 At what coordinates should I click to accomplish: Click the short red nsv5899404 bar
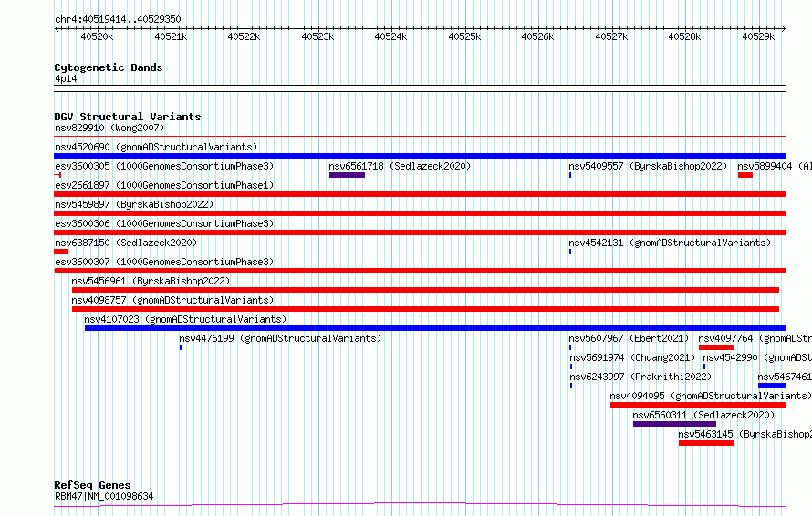pos(745,175)
